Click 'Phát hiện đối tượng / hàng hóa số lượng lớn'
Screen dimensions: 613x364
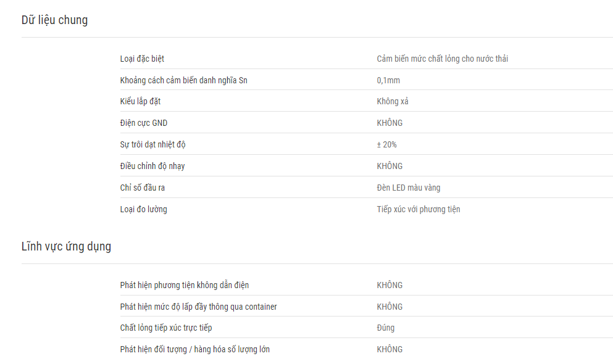[194, 349]
